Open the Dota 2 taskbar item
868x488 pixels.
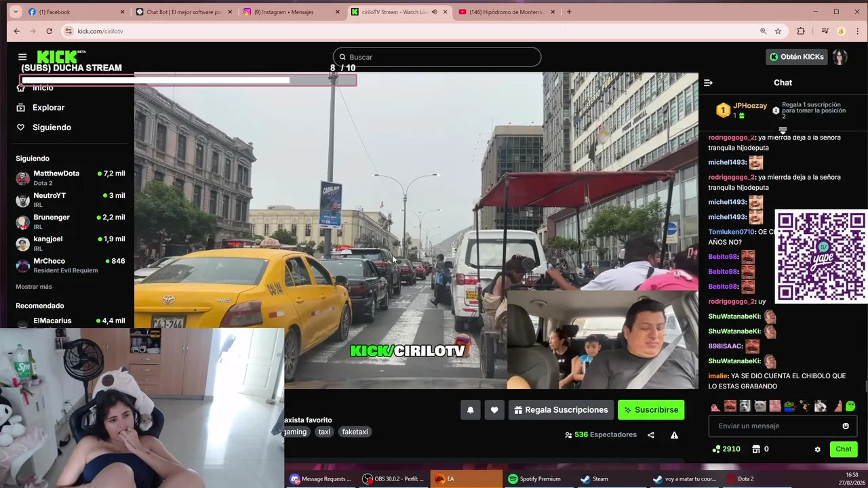tap(757, 479)
